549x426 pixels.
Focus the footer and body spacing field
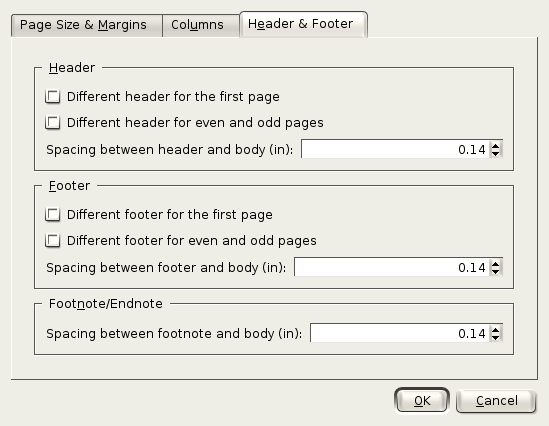point(391,267)
